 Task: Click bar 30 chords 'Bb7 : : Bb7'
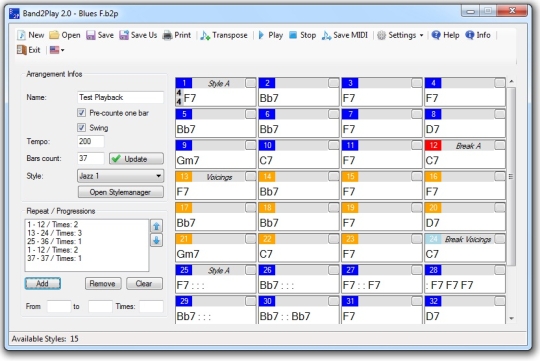[x=285, y=316]
